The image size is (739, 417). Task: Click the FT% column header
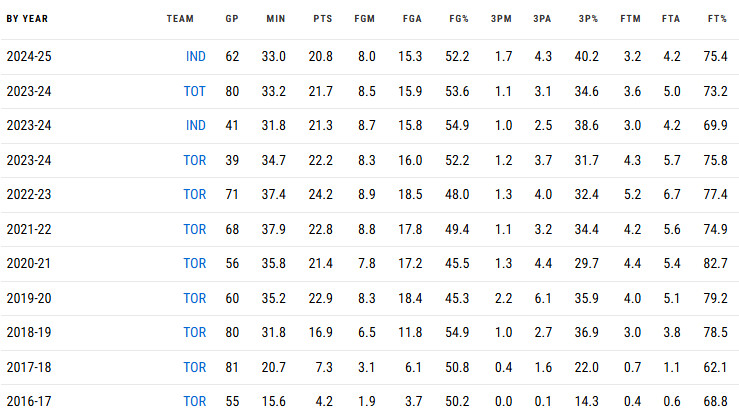717,19
